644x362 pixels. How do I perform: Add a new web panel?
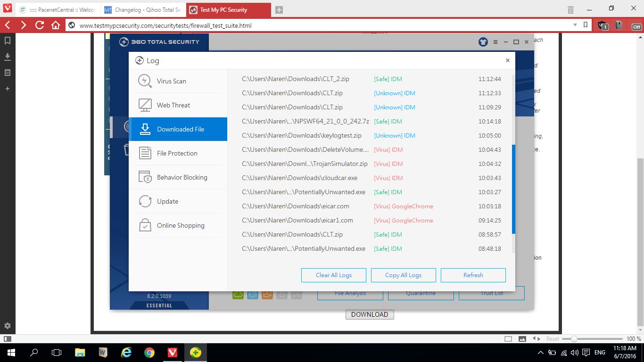coord(8,89)
